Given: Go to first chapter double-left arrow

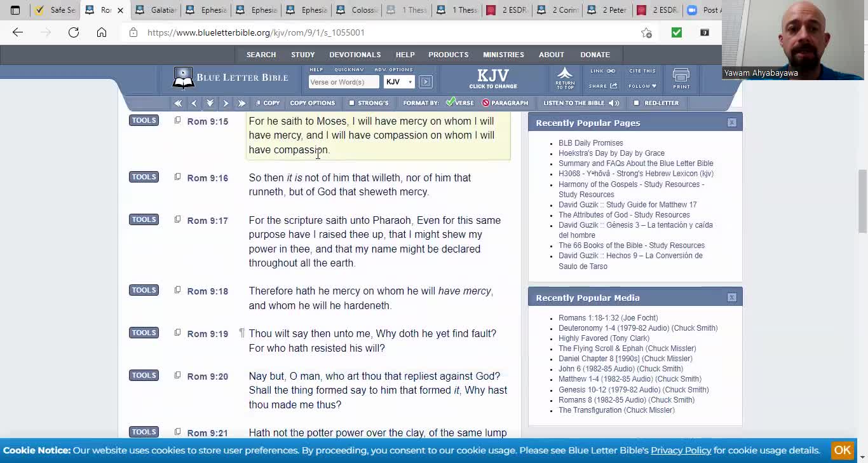Looking at the screenshot, I should [178, 103].
